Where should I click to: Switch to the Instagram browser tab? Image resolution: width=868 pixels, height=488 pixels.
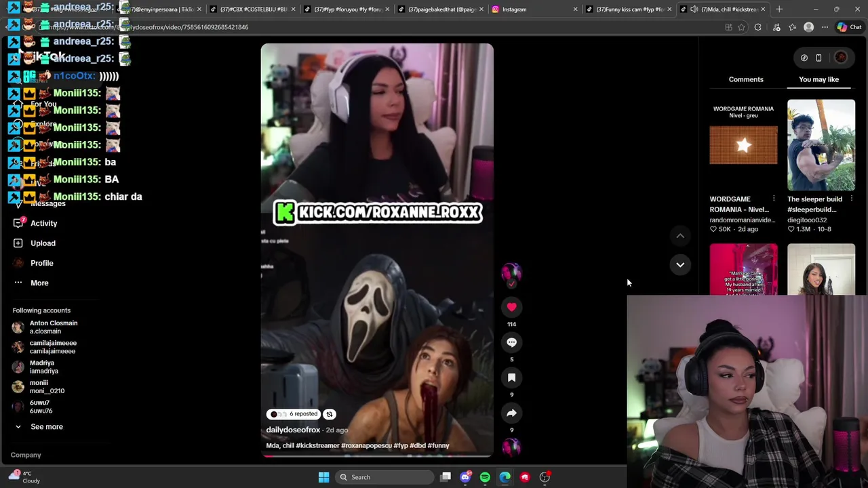point(535,9)
